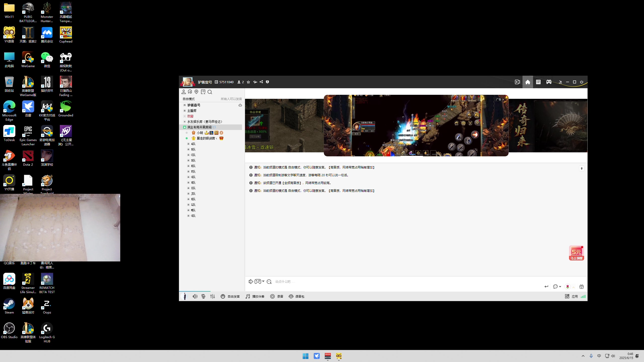Click user 暴走的银剑君 in channel list
This screenshot has width=644, height=362.
207,138
